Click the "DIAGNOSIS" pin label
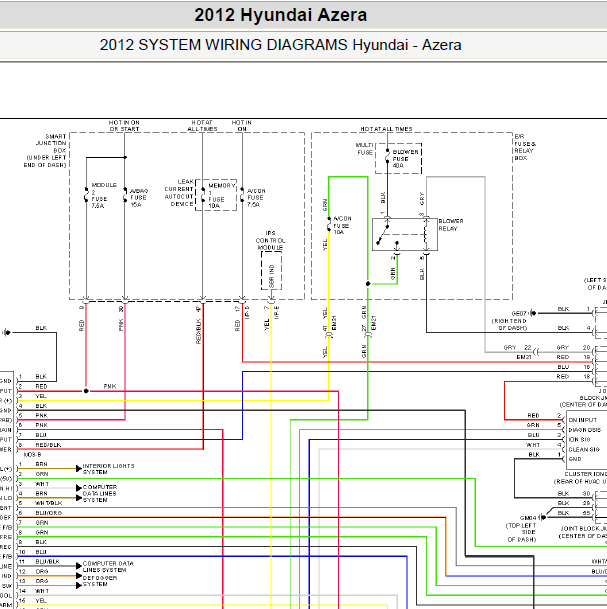The height and width of the screenshot is (609, 607). pos(584,430)
